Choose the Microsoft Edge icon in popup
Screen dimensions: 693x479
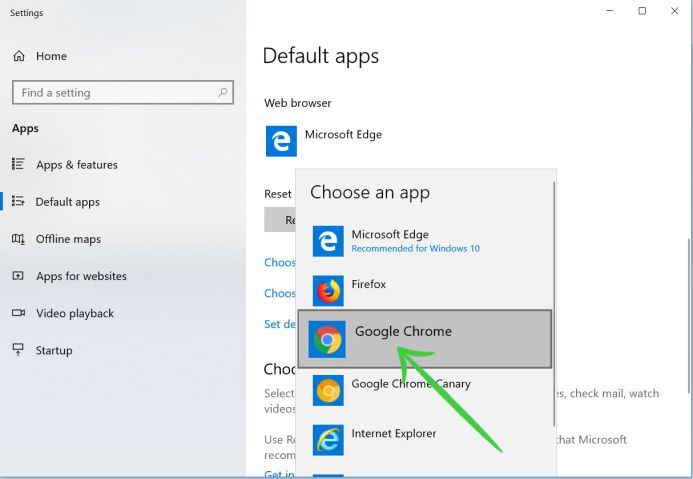coord(328,241)
